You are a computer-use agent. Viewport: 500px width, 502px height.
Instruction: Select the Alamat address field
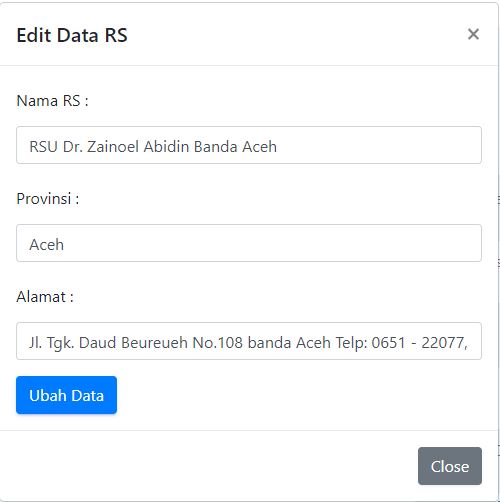click(x=249, y=341)
